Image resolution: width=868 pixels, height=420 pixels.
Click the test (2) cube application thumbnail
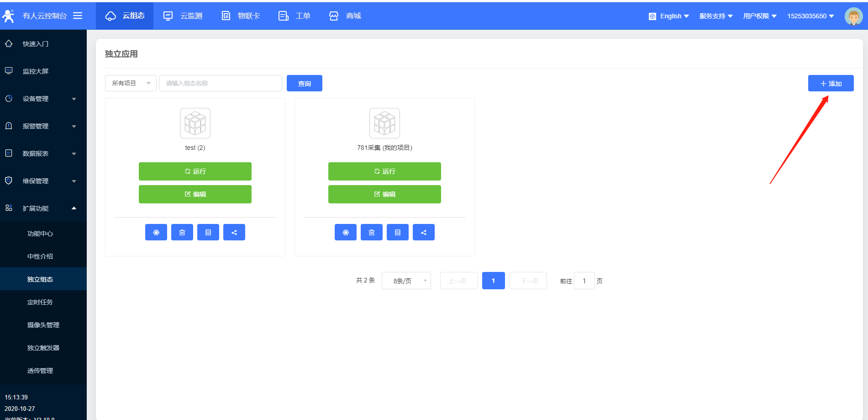tap(195, 123)
